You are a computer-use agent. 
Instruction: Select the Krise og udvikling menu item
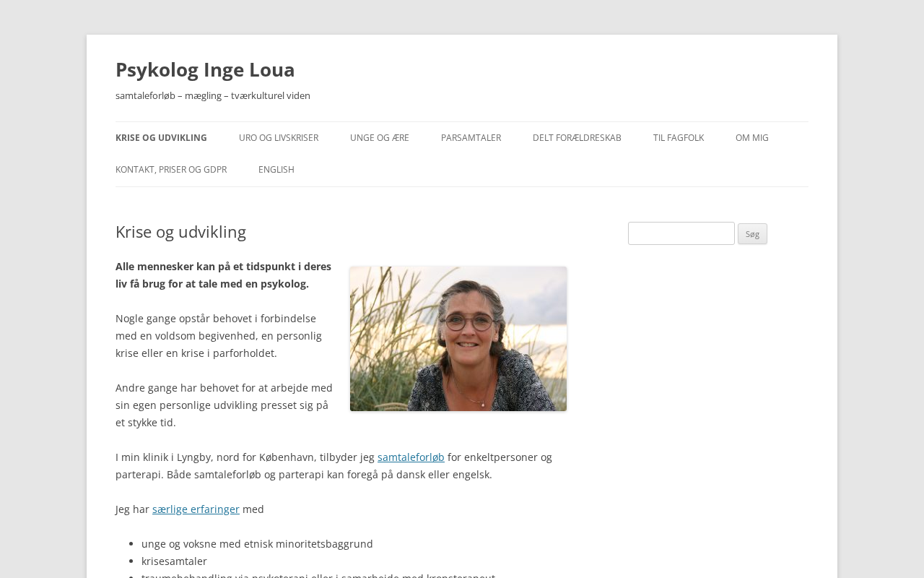[161, 138]
